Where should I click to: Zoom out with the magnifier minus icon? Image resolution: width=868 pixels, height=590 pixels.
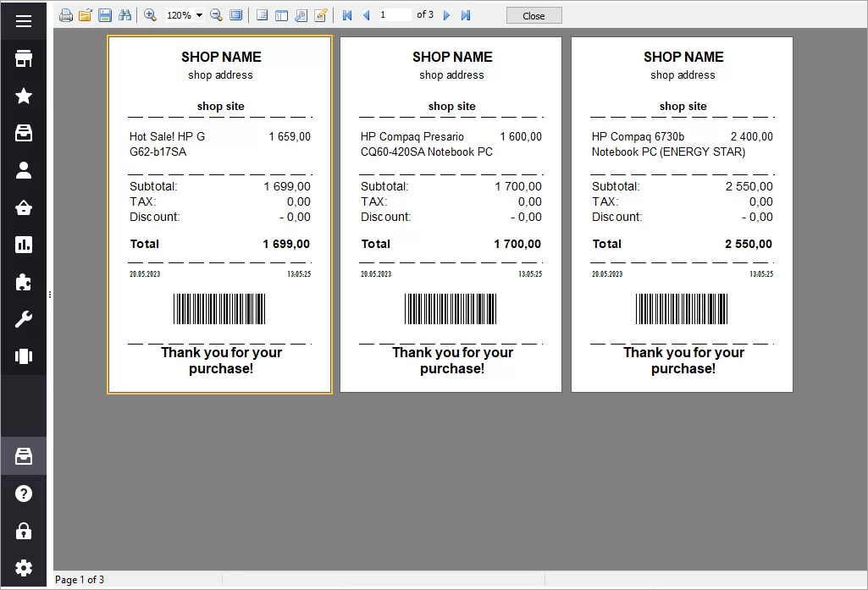click(x=216, y=15)
